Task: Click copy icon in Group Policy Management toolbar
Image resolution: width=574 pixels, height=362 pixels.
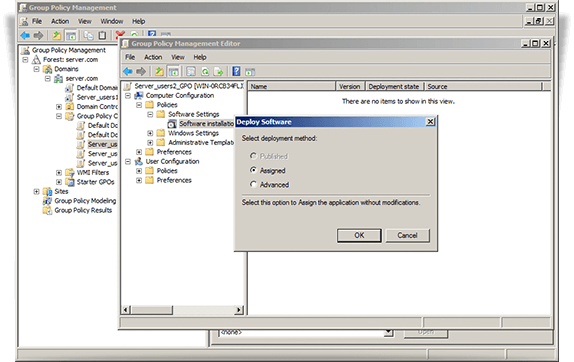Action: click(x=88, y=36)
